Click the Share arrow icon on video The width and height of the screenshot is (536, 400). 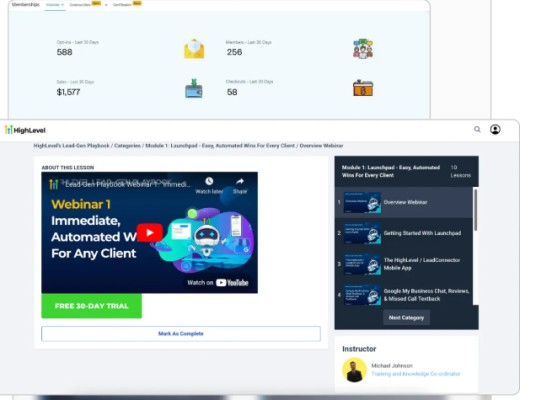click(240, 181)
